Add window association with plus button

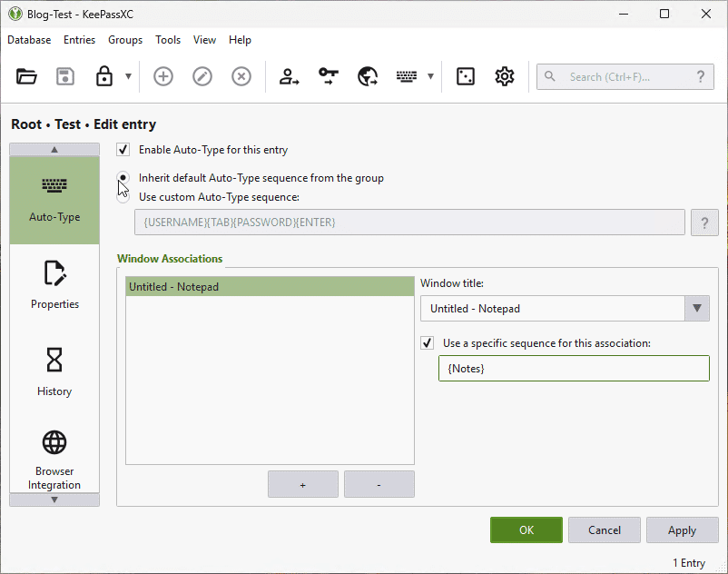[x=302, y=484]
